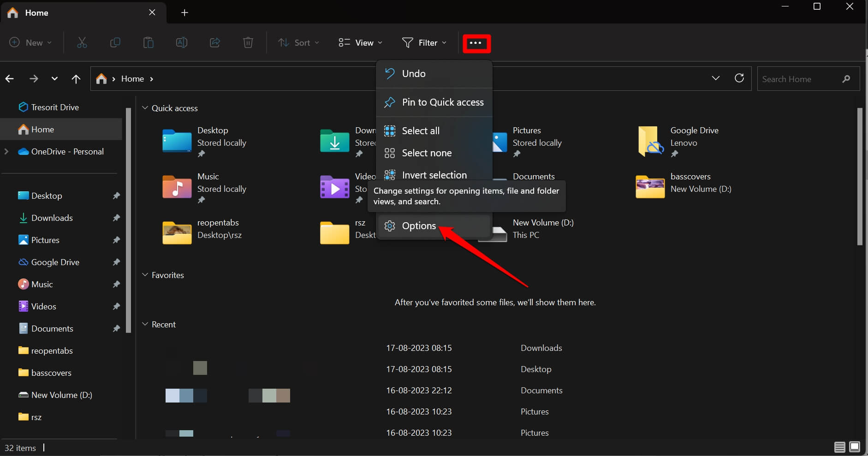Click the Delete icon

coord(248,42)
